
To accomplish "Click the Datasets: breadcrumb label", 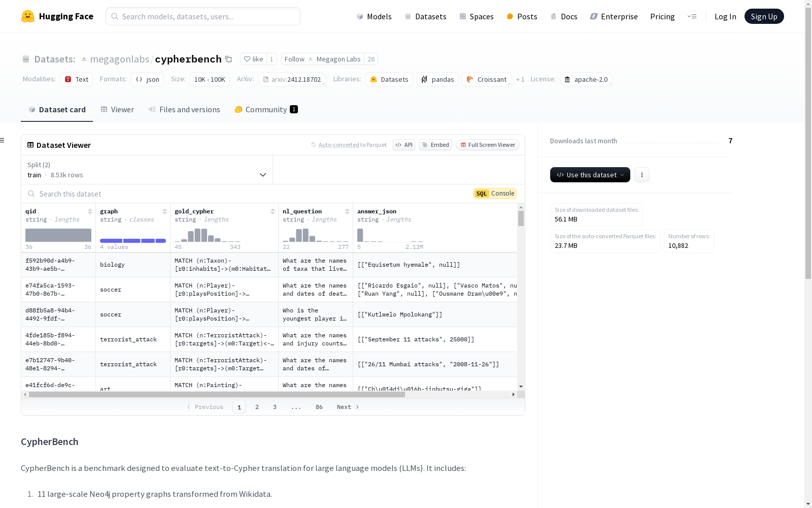I will pos(55,59).
